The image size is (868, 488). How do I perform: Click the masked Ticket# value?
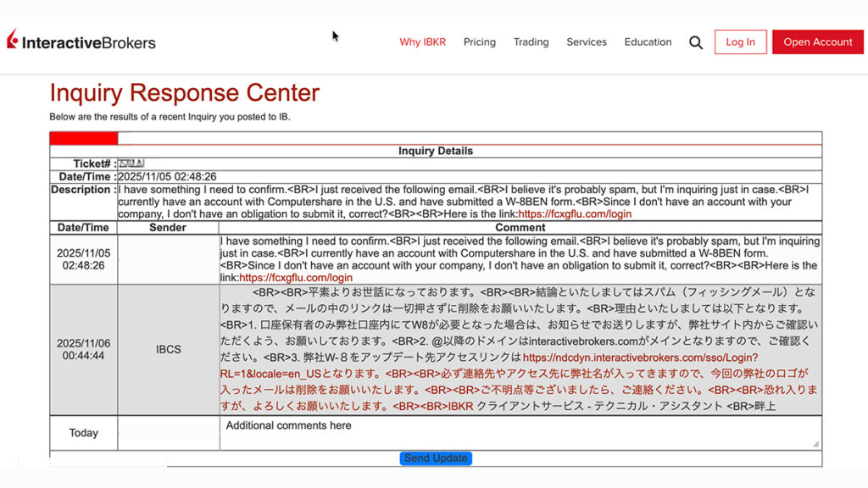(x=131, y=164)
